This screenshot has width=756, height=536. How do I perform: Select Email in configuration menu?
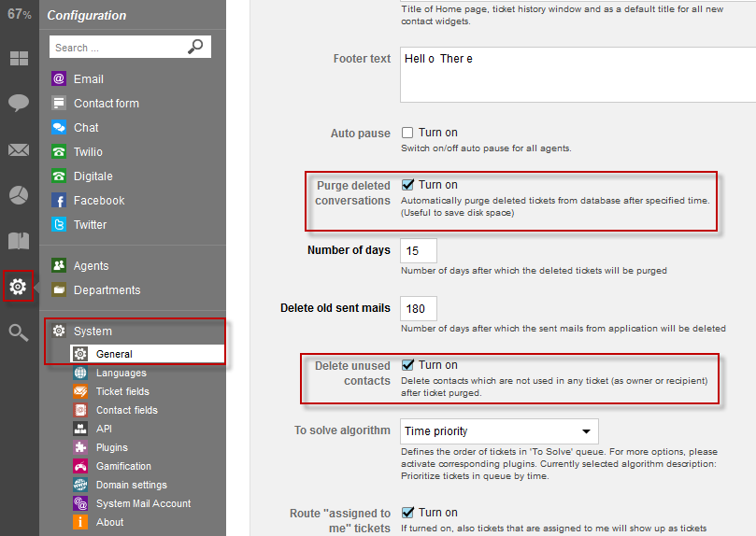click(88, 79)
